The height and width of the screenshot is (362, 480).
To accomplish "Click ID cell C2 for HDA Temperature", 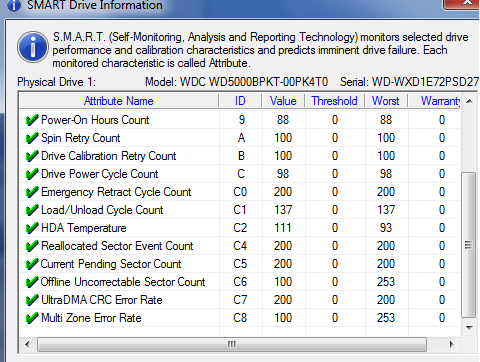I will pos(240,228).
